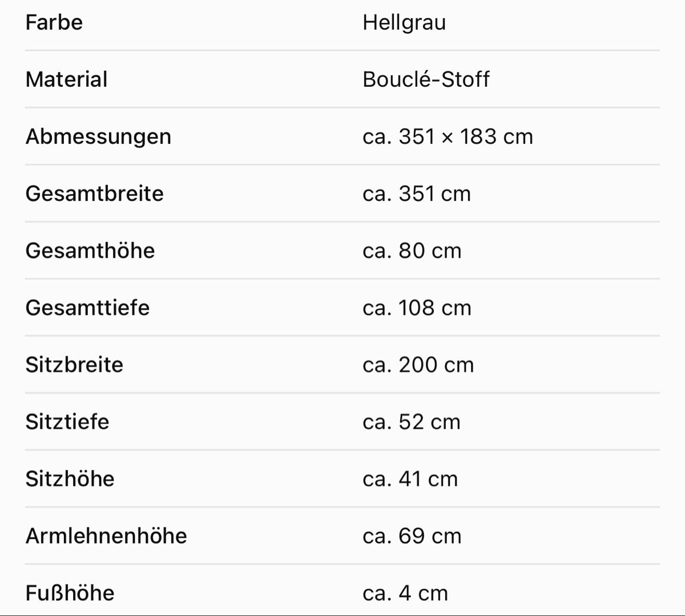Click the Sitztiefe label
This screenshot has width=685, height=616.
(x=67, y=422)
